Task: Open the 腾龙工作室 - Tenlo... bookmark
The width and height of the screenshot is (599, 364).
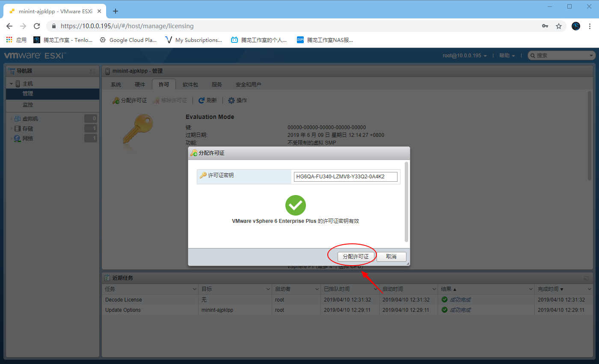Action: point(62,40)
